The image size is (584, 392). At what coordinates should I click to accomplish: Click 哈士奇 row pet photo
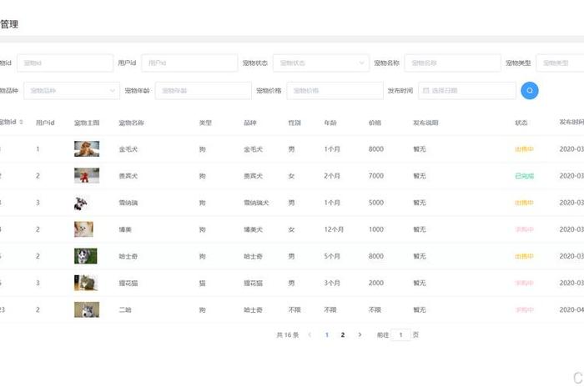click(86, 256)
